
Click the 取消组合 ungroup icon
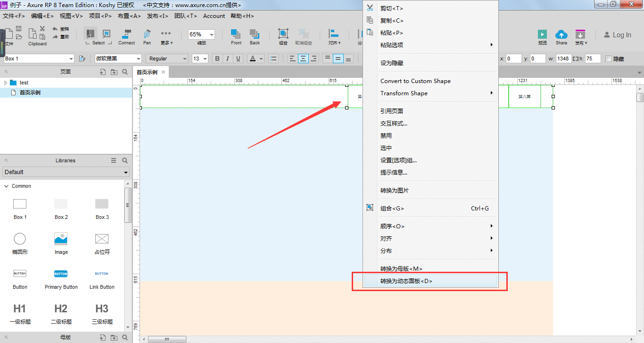[x=304, y=33]
